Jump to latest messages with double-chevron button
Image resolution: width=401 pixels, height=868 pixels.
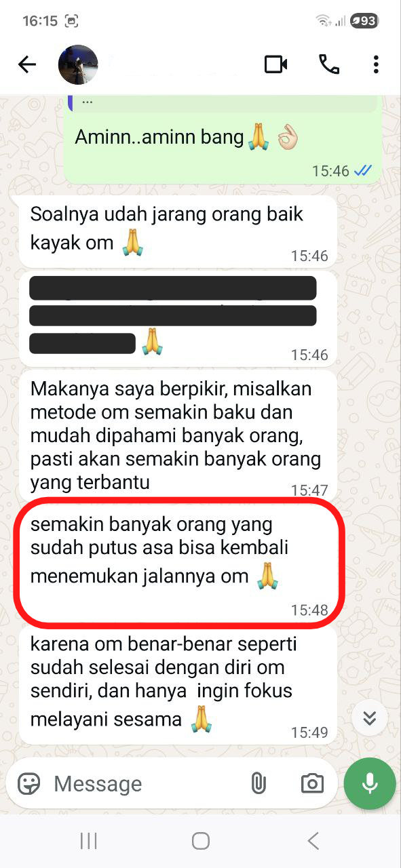(x=370, y=718)
